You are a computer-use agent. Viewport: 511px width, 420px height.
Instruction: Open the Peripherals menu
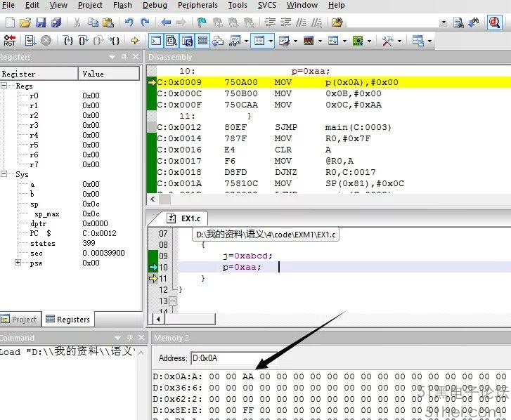point(198,5)
